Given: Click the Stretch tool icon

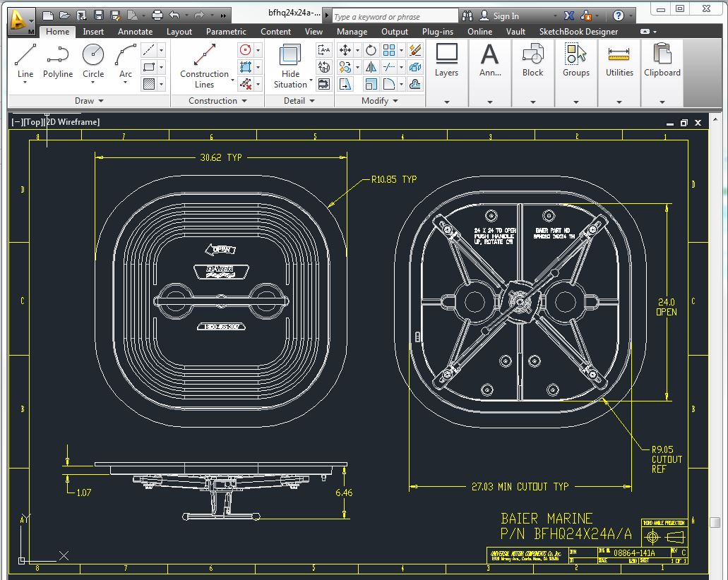Looking at the screenshot, I should [345, 84].
